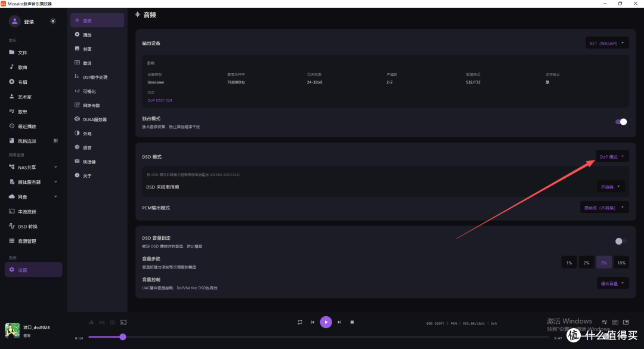Click the cast icon in player bar
This screenshot has height=349, width=644.
click(x=123, y=322)
